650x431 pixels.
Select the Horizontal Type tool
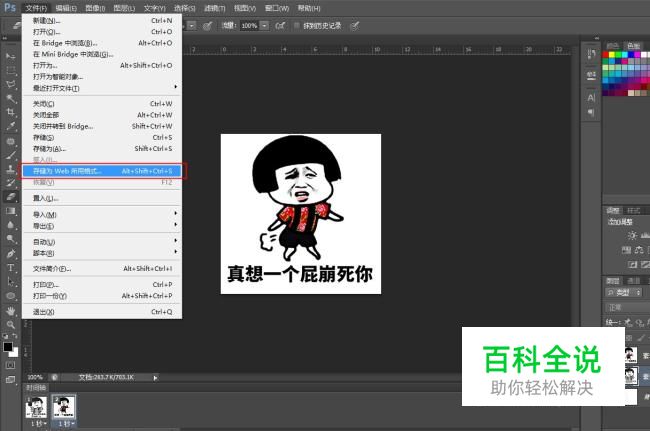[10, 268]
